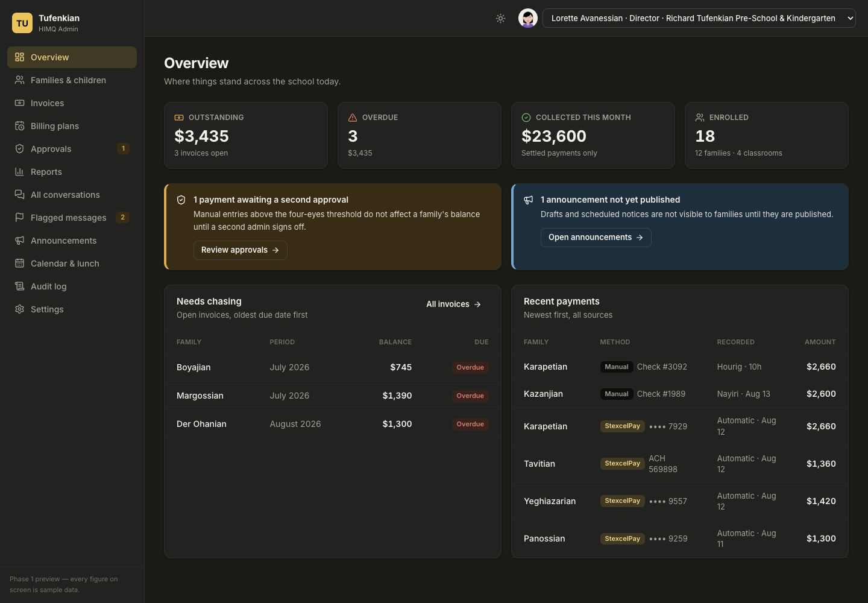Screen dimensions: 868x603
Task: Click the Reports bar chart icon
Action: click(x=19, y=172)
